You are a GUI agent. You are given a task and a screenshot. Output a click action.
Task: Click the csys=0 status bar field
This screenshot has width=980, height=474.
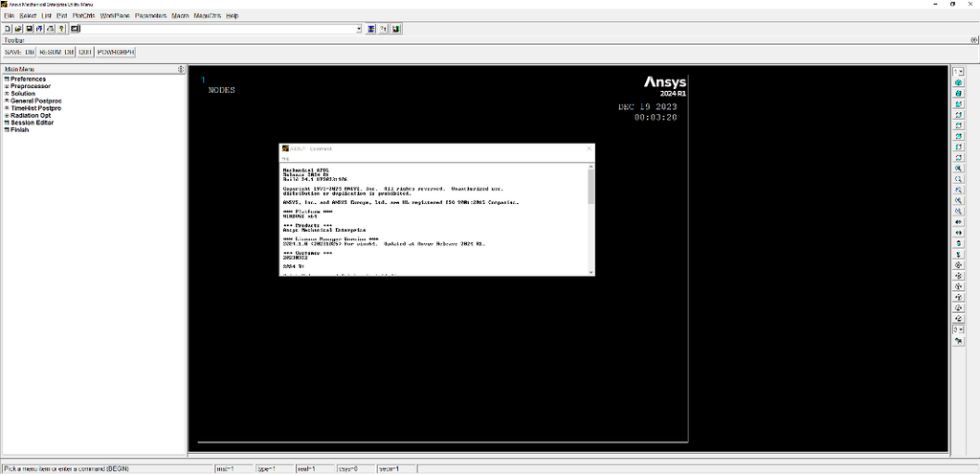pyautogui.click(x=354, y=468)
